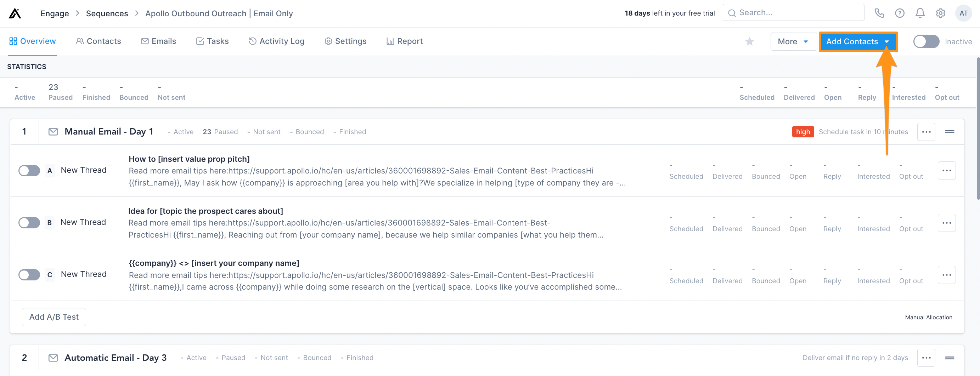Viewport: 980px width, 376px height.
Task: Click '23 Paused' in Manual Email step header
Action: pyautogui.click(x=220, y=132)
